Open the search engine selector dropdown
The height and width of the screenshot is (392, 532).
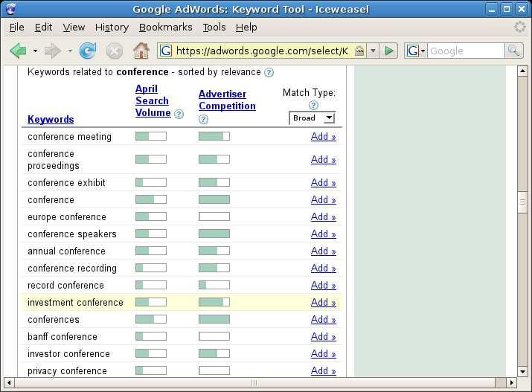point(423,51)
